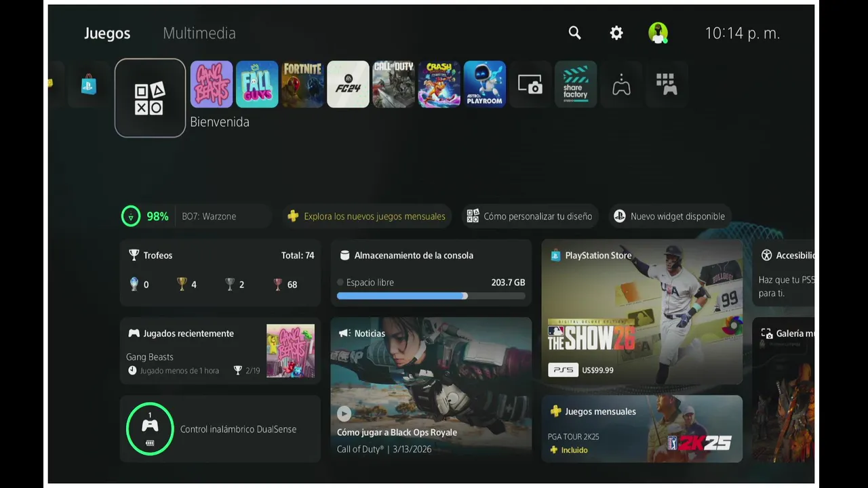Open the settings gear icon
868x488 pixels.
pyautogui.click(x=616, y=33)
